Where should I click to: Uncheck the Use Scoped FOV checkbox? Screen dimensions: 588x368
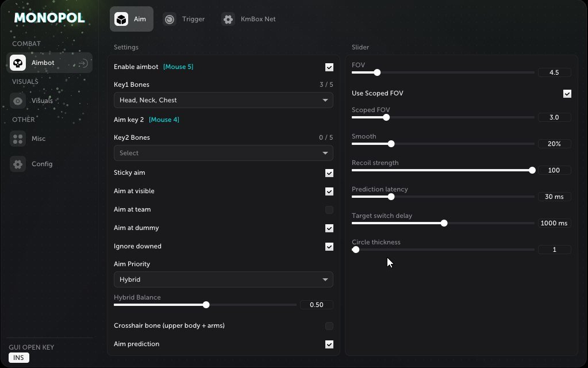(567, 93)
